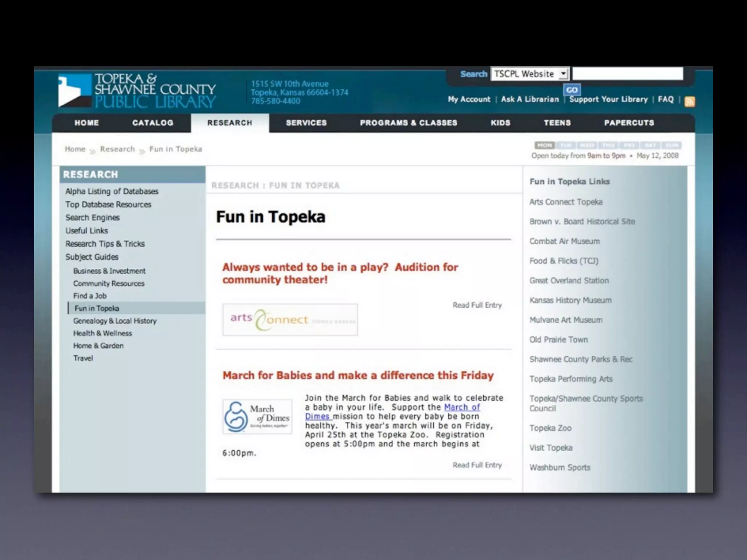Select MON in the weekday hours bar
Image resolution: width=747 pixels, height=560 pixels.
click(544, 145)
